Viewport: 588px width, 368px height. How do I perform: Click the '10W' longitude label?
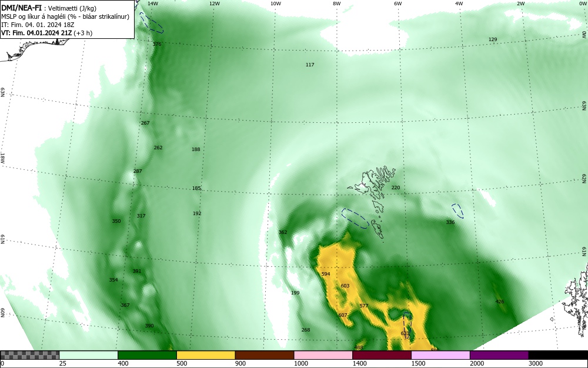276,4
